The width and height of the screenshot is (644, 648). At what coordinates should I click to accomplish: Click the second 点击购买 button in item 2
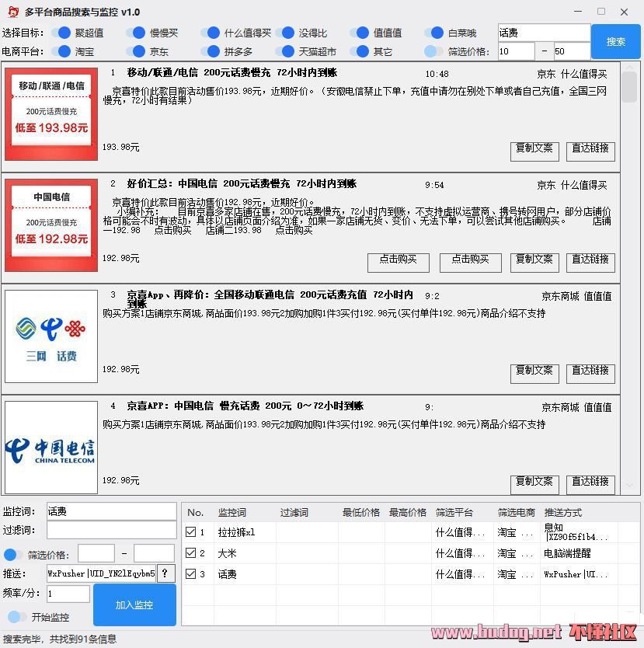tap(471, 263)
